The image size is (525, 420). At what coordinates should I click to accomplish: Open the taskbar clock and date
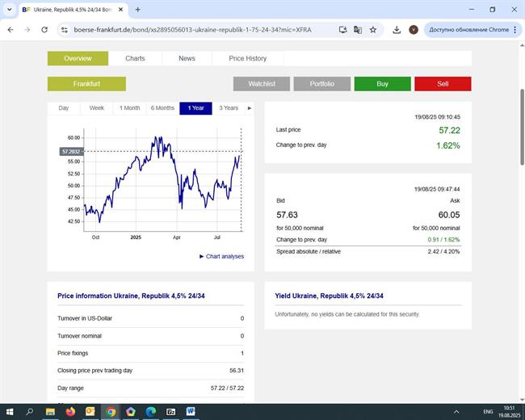click(x=509, y=412)
